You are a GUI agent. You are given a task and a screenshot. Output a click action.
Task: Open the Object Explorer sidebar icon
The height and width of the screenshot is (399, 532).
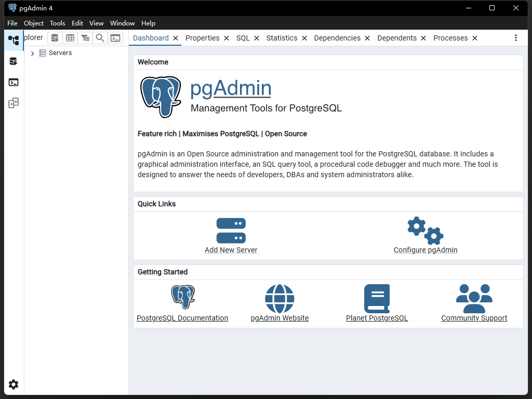(14, 41)
